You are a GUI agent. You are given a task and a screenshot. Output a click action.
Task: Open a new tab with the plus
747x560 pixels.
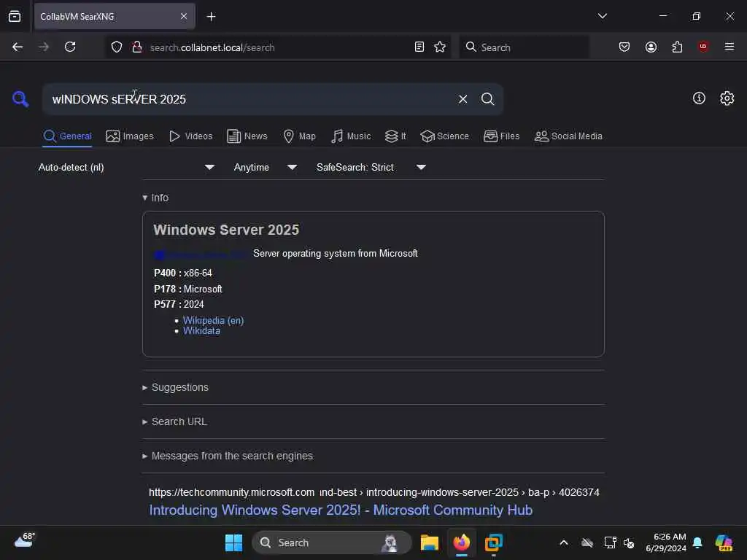click(x=211, y=17)
